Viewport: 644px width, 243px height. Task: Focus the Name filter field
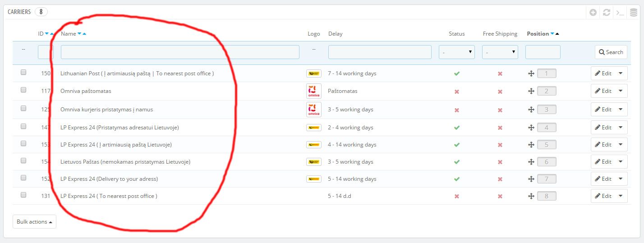[180, 52]
